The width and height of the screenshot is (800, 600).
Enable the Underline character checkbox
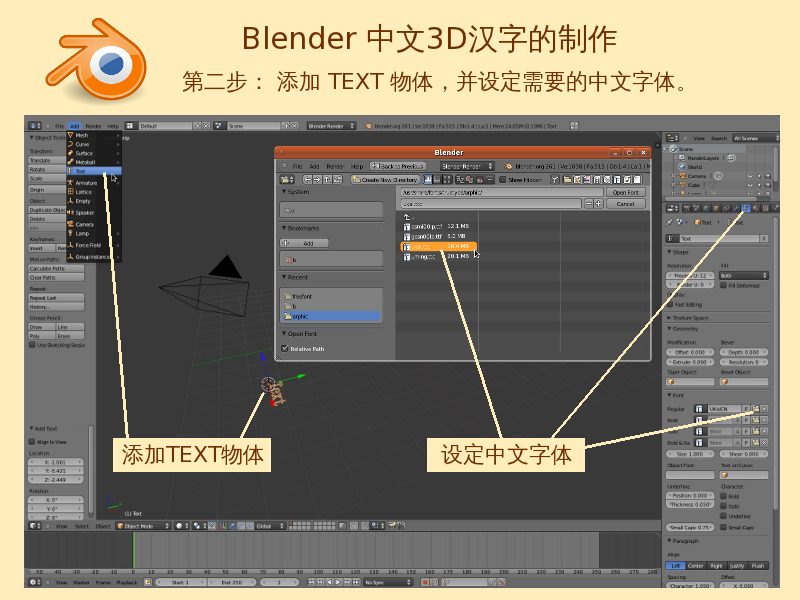click(x=723, y=516)
